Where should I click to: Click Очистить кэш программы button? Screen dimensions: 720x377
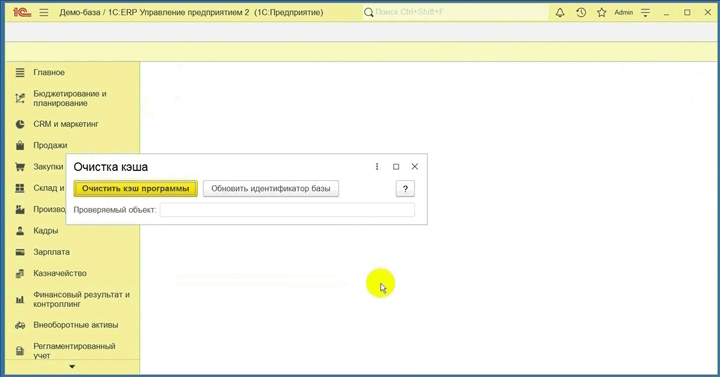coord(135,188)
